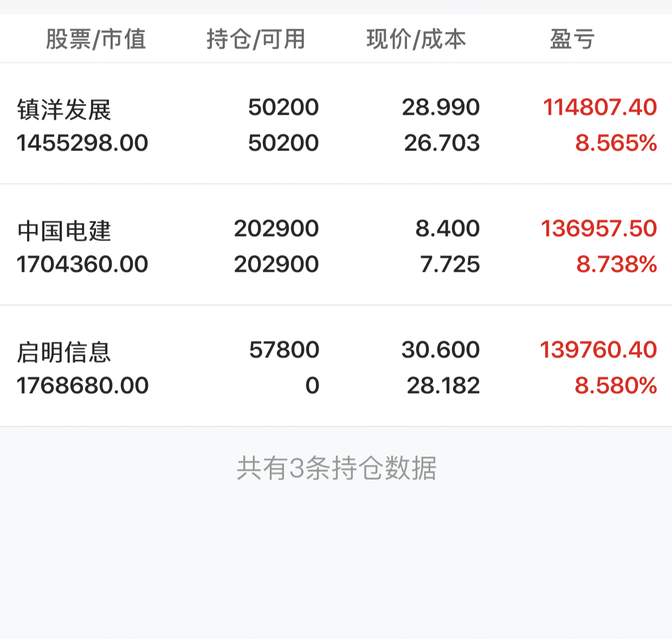Sort by 盈亏 column header

(572, 40)
